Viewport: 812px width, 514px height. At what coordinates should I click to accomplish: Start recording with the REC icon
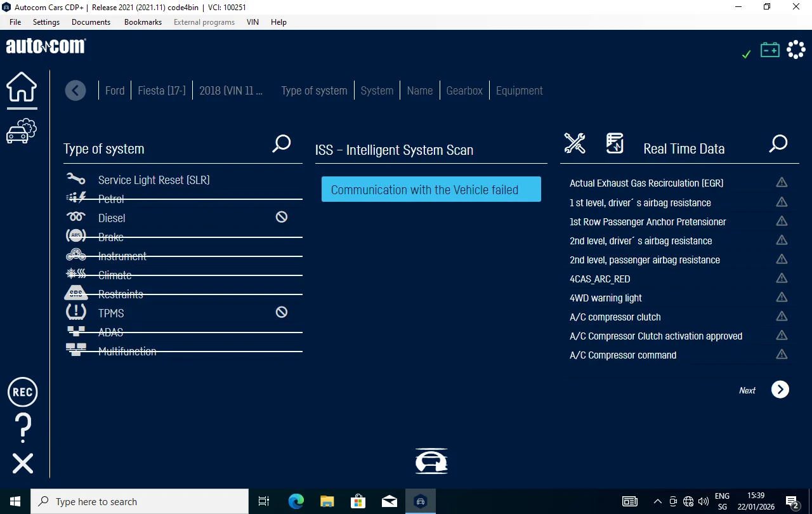pos(23,392)
